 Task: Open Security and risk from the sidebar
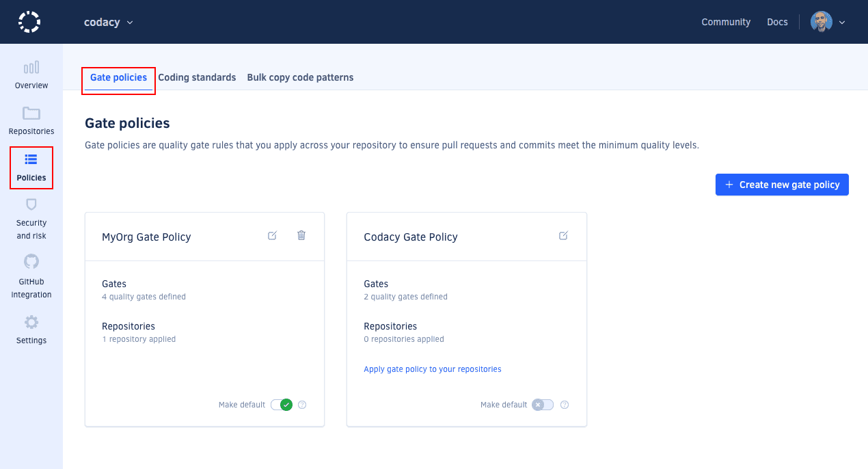pos(31,217)
